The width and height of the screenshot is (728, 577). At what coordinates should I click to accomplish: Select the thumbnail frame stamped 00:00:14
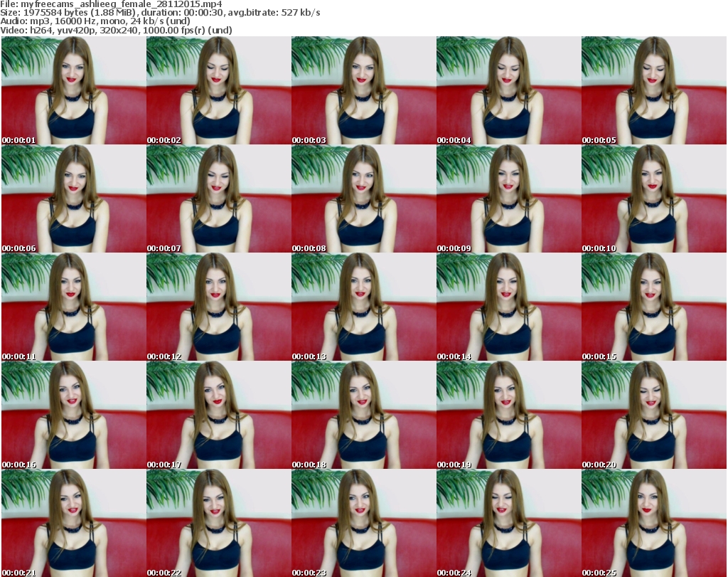coord(508,307)
